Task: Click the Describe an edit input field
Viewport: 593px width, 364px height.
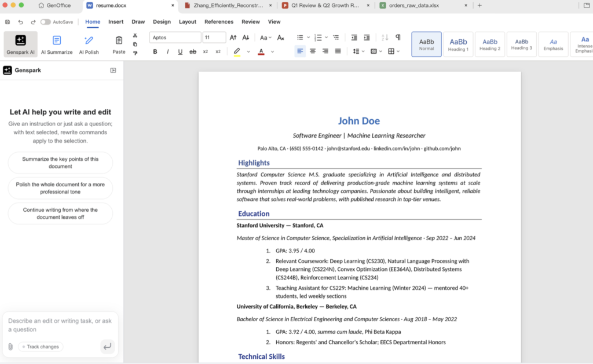Action: pos(60,325)
